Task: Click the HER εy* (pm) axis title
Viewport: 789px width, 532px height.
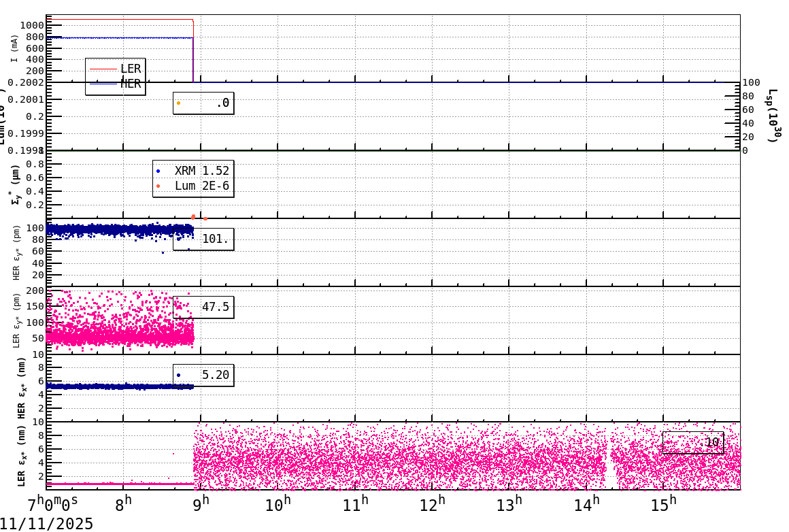Action: [16, 252]
